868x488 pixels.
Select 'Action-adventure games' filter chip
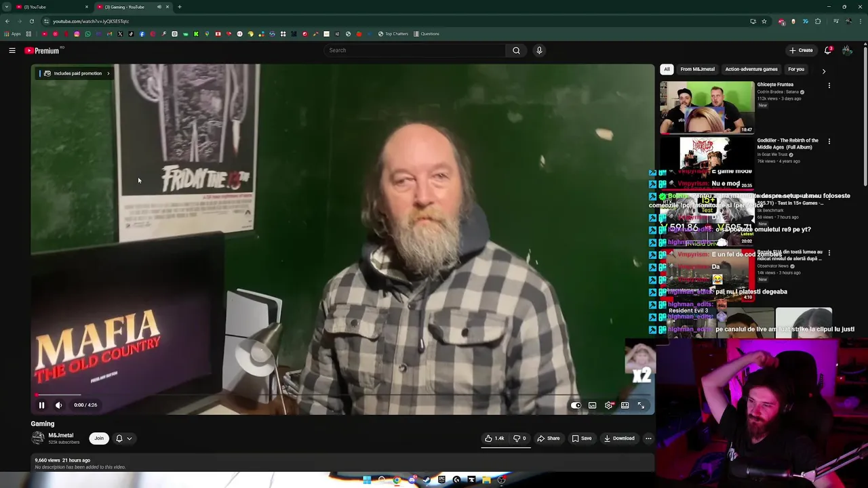point(751,69)
